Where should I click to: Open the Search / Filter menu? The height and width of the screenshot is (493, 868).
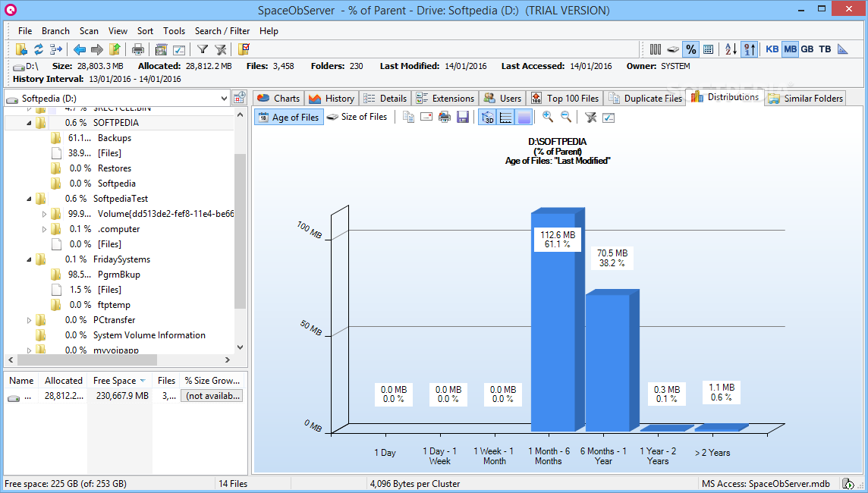222,31
